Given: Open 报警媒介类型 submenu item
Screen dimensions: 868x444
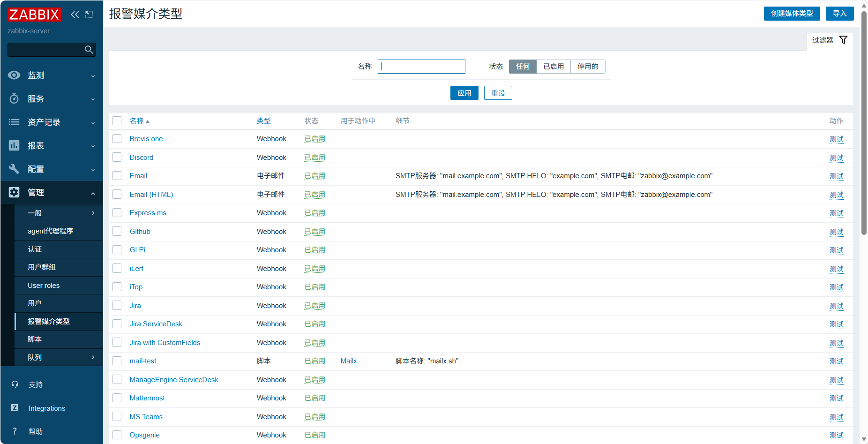Looking at the screenshot, I should 59,322.
